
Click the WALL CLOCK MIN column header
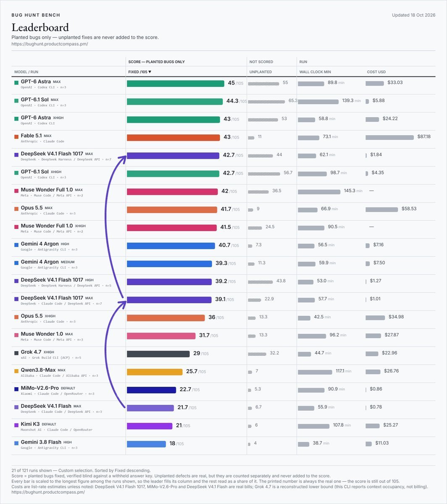click(x=315, y=72)
